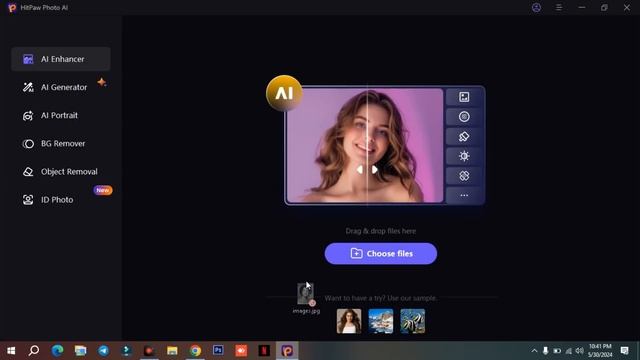
Task: Click the three dots more icon
Action: pyautogui.click(x=464, y=196)
